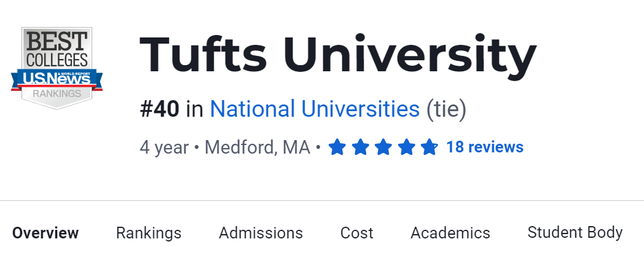The width and height of the screenshot is (644, 255).
Task: Open the Academics tab
Action: point(450,233)
